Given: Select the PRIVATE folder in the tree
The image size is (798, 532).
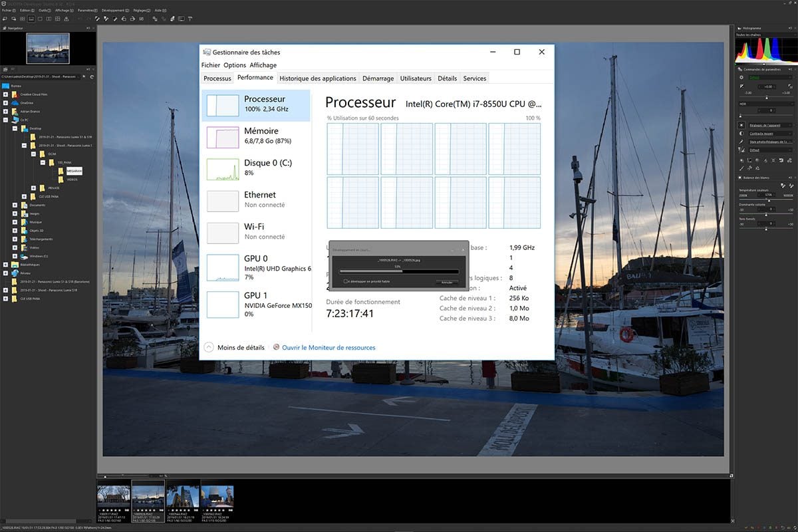Looking at the screenshot, I should click(54, 188).
